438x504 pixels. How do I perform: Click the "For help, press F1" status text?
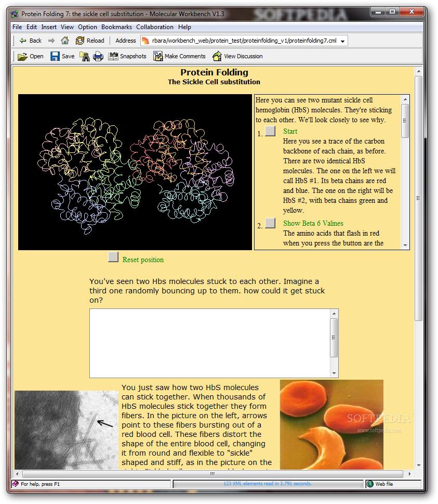click(x=40, y=484)
